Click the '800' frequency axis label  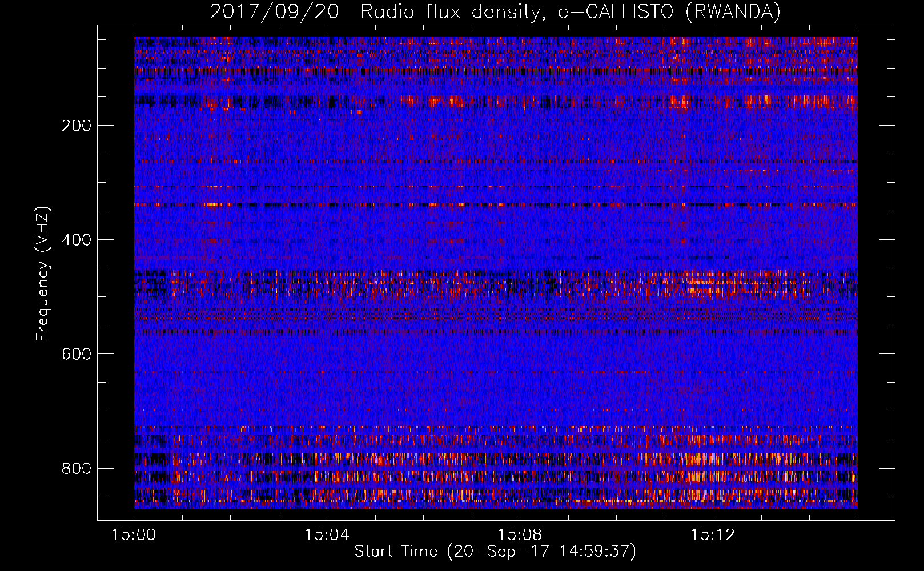click(x=77, y=468)
